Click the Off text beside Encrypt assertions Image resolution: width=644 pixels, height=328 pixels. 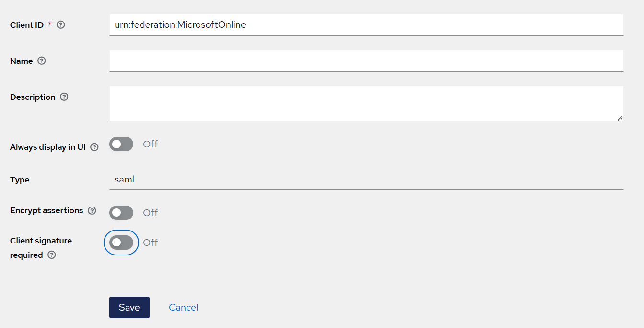tap(150, 213)
